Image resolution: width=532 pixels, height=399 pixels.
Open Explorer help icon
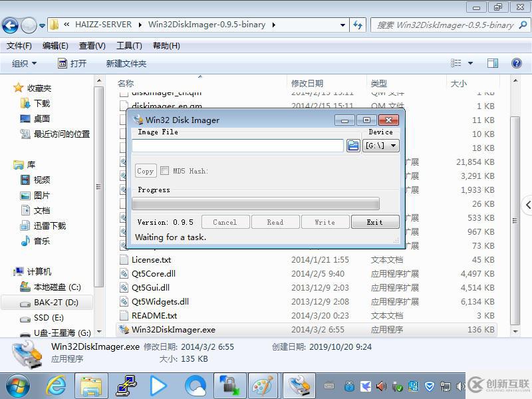[517, 63]
